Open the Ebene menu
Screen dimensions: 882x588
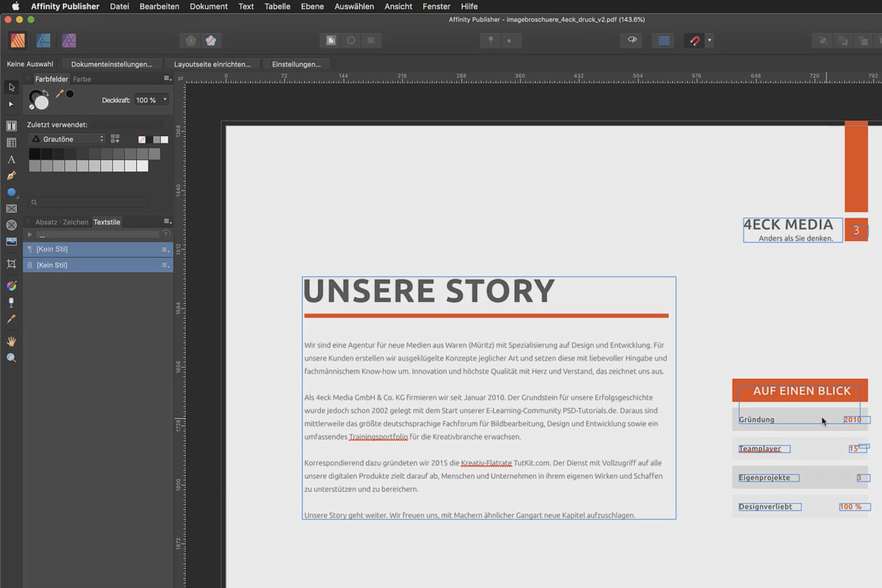click(x=312, y=6)
